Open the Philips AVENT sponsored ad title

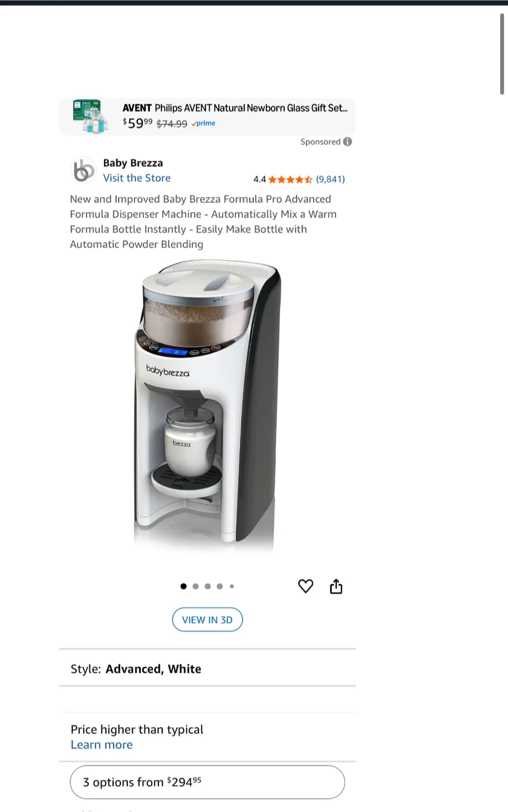[x=235, y=108]
